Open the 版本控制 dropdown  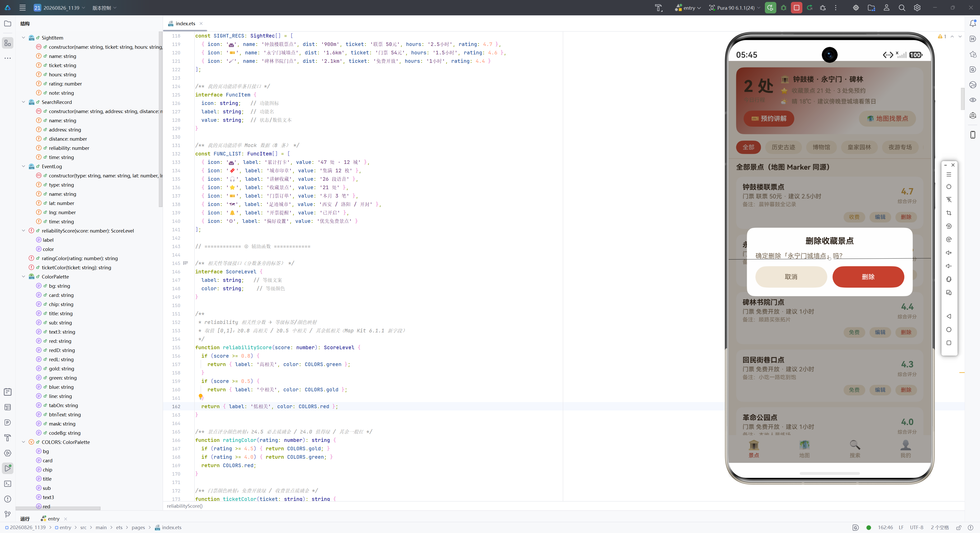[104, 8]
